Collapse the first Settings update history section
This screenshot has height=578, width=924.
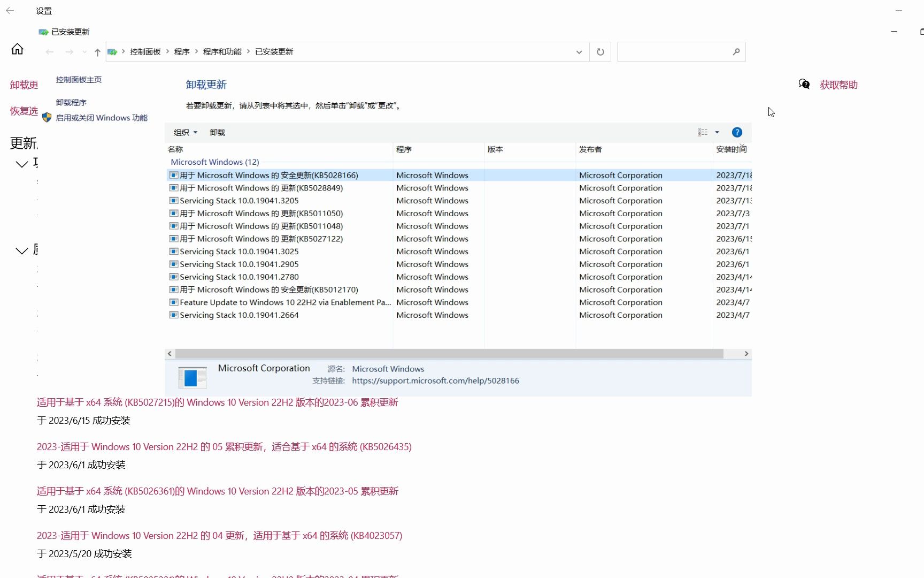point(22,164)
